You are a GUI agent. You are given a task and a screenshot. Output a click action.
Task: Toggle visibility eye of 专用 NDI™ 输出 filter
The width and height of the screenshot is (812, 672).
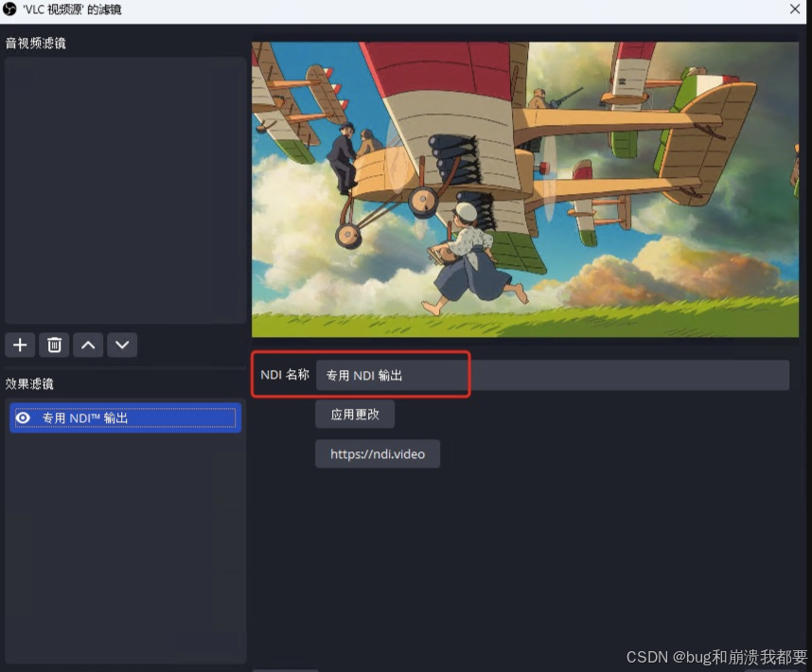pyautogui.click(x=23, y=417)
